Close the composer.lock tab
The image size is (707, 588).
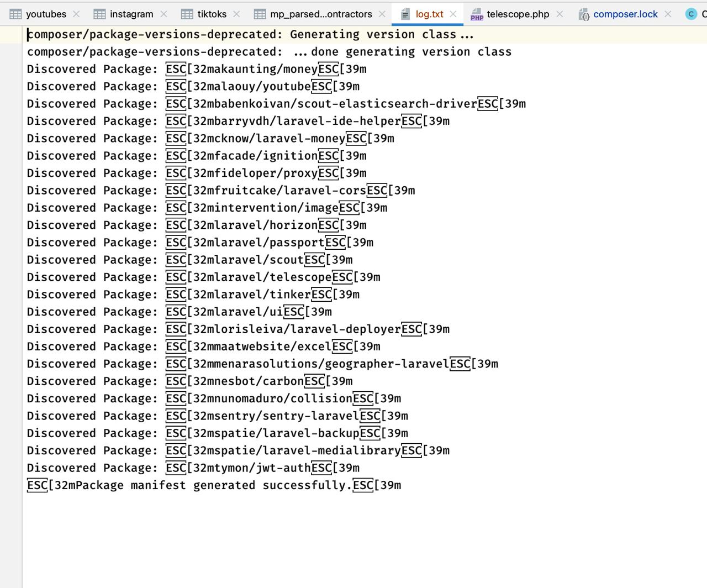click(x=668, y=14)
